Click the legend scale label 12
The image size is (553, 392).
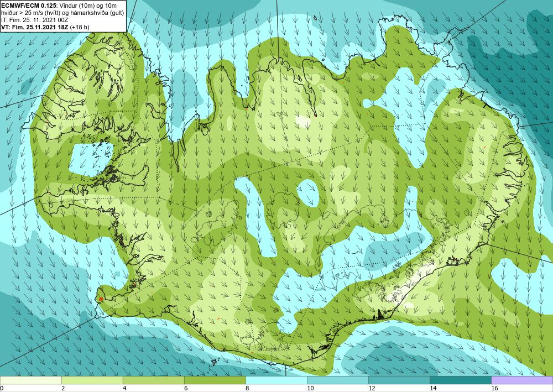tap(372, 389)
